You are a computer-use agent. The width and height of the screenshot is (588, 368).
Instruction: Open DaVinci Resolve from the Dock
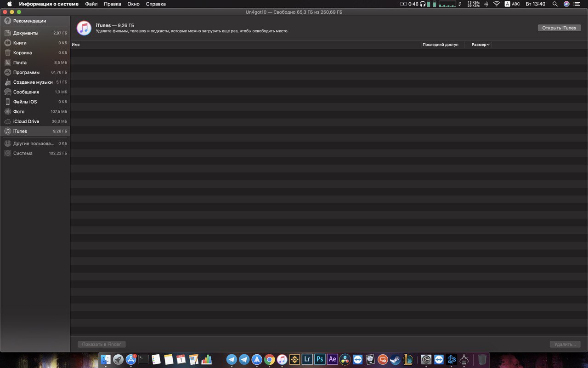tap(345, 359)
